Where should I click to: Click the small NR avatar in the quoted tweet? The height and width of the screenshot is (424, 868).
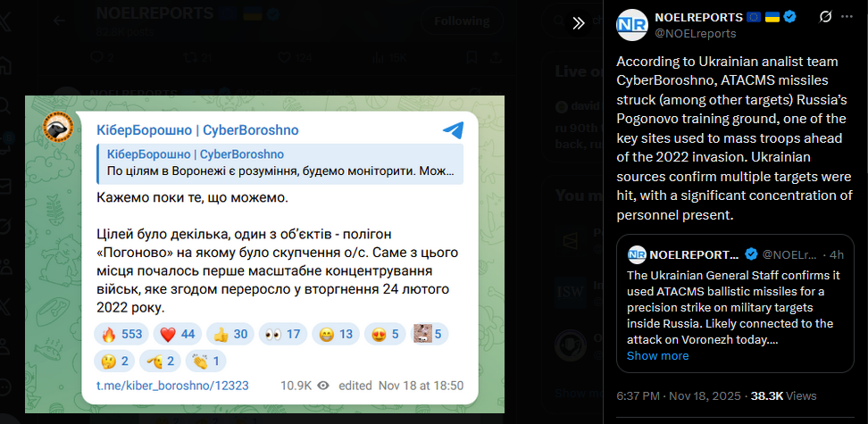tap(637, 254)
